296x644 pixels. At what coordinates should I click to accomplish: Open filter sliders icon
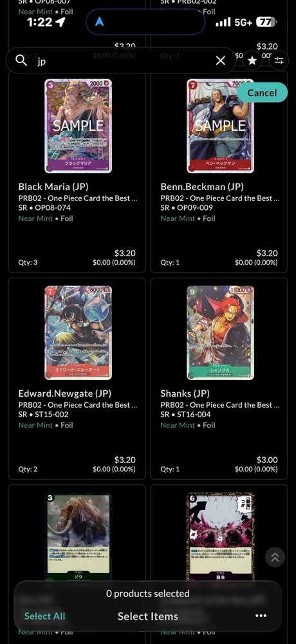pos(279,61)
